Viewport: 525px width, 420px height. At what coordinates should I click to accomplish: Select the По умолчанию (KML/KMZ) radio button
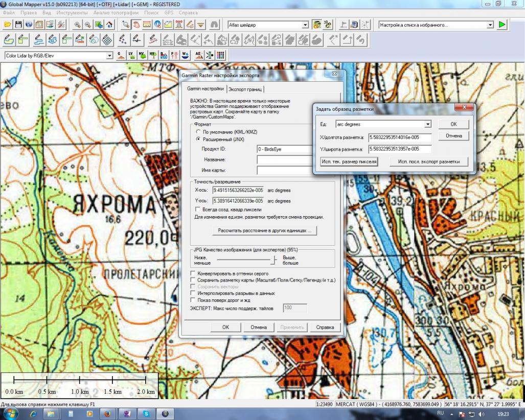(x=198, y=132)
